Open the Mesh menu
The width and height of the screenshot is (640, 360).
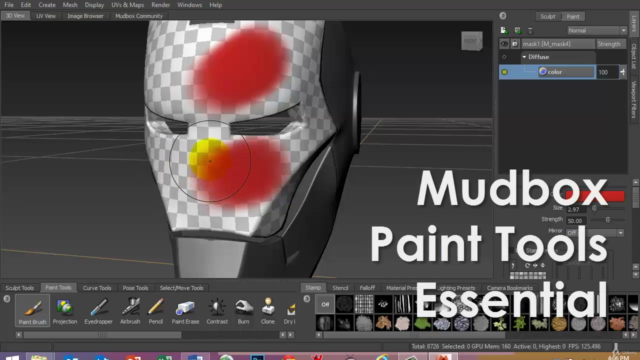(70, 5)
